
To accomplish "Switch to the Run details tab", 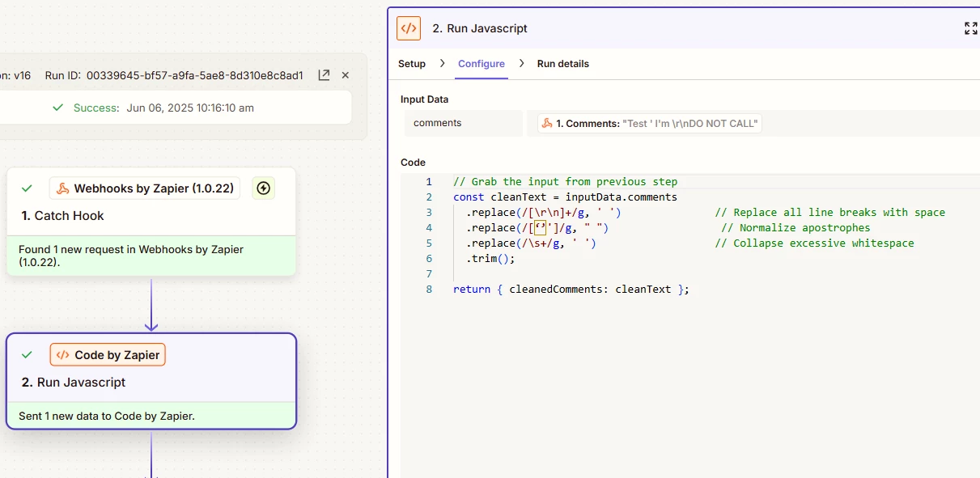I will pyautogui.click(x=563, y=64).
